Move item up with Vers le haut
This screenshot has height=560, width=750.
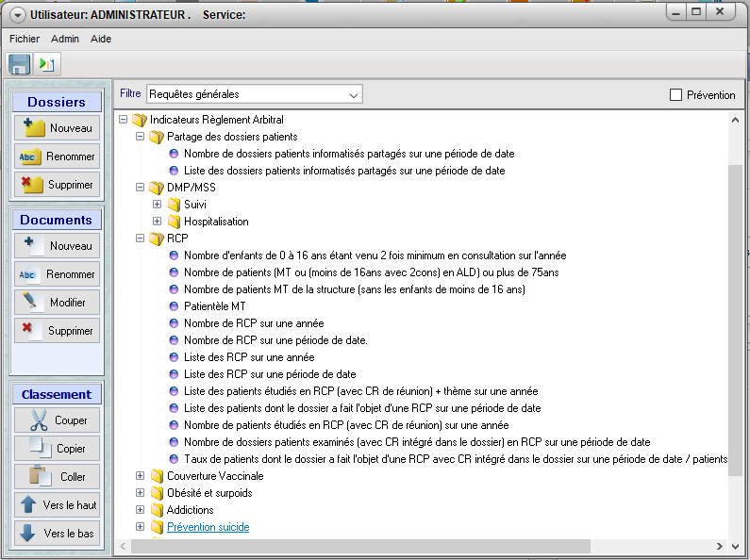[58, 505]
